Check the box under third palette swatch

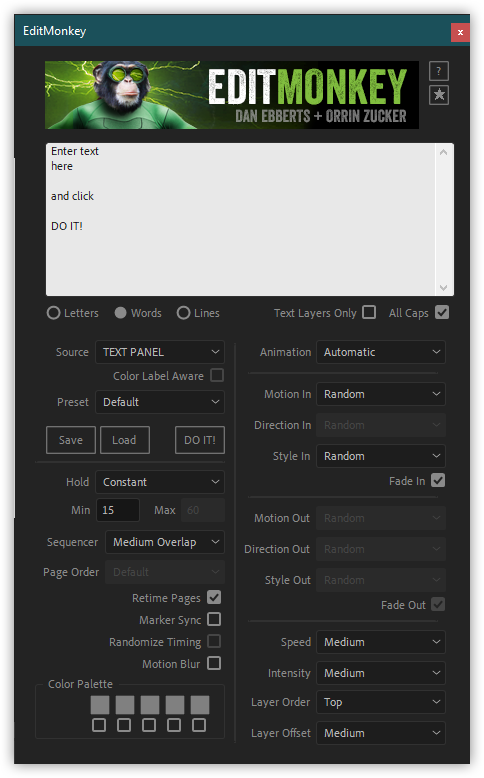click(x=149, y=725)
